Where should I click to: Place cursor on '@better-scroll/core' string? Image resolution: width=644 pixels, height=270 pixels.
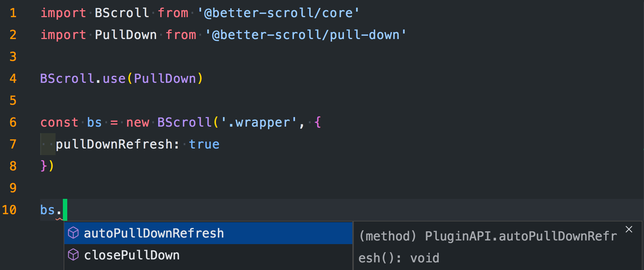[278, 13]
